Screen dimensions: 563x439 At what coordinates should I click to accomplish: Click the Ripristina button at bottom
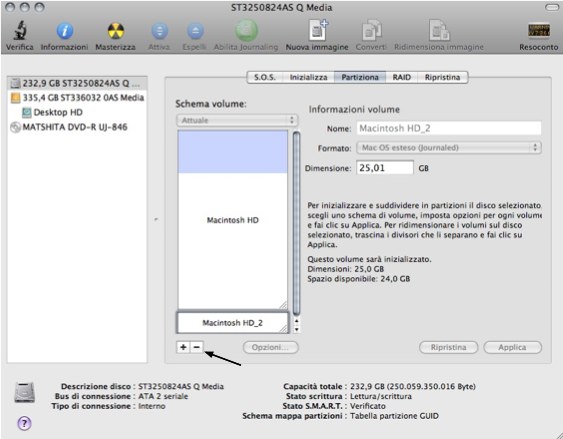448,347
